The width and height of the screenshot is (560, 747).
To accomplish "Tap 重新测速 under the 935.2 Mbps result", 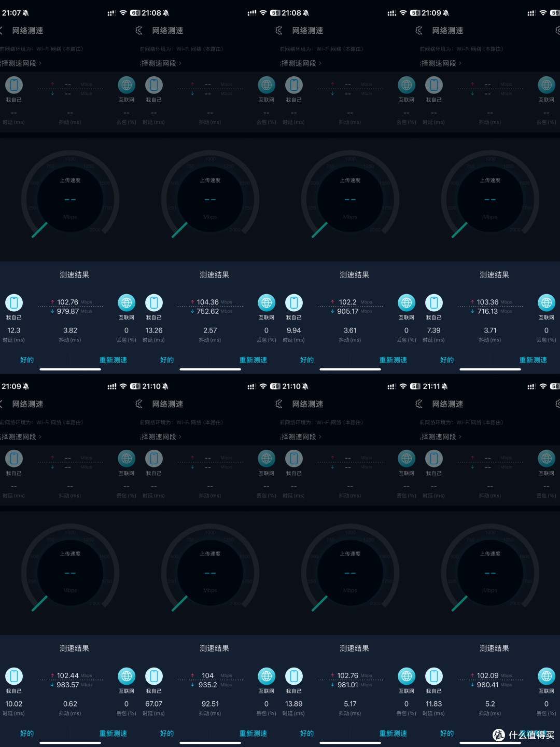I will [253, 734].
